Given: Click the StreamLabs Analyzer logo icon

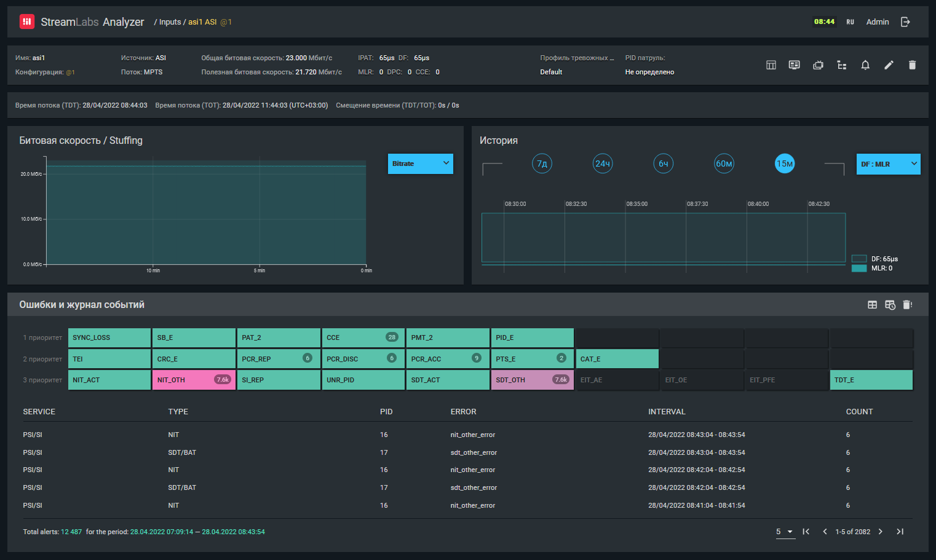Looking at the screenshot, I should click(26, 22).
